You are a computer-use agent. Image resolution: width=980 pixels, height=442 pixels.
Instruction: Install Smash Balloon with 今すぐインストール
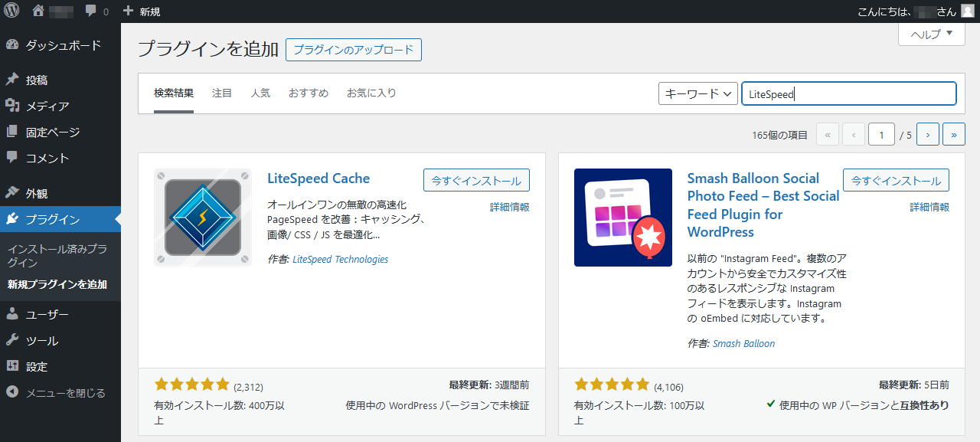pyautogui.click(x=897, y=181)
